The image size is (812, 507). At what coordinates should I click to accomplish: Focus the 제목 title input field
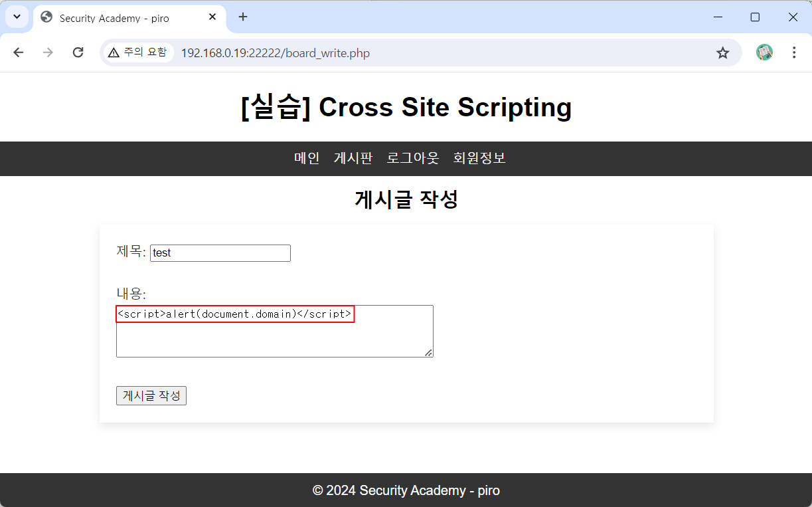tap(220, 253)
